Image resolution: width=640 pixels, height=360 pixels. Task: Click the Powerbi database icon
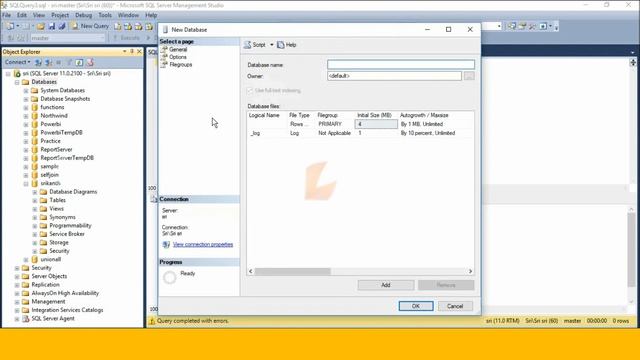pos(35,124)
